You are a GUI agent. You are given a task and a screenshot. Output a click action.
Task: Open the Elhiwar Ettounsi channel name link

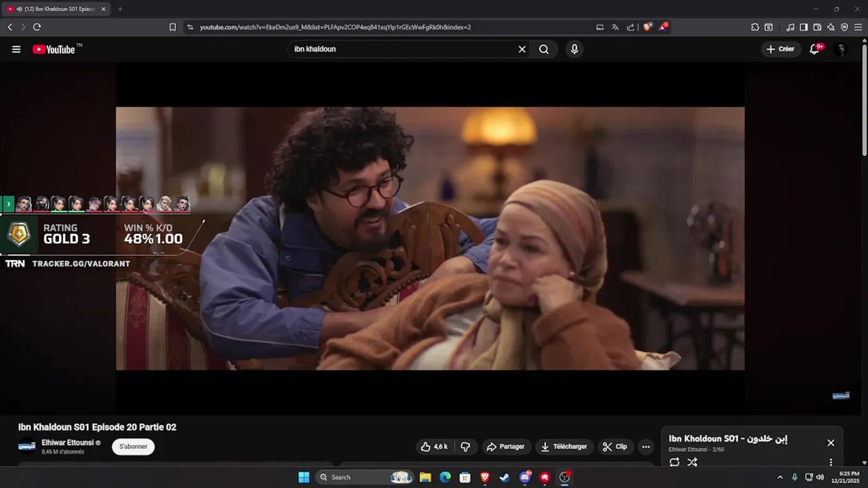68,443
